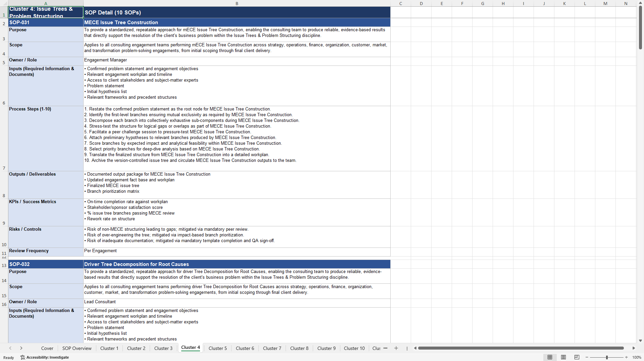Switch to the Cluster 9 tab
This screenshot has width=644, height=361.
327,348
